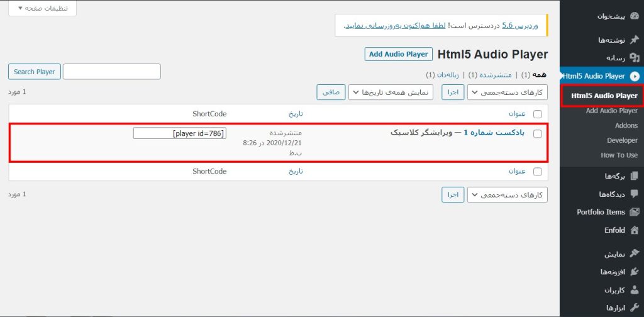Click the Media library icon
The width and height of the screenshot is (644, 317).
[x=635, y=58]
